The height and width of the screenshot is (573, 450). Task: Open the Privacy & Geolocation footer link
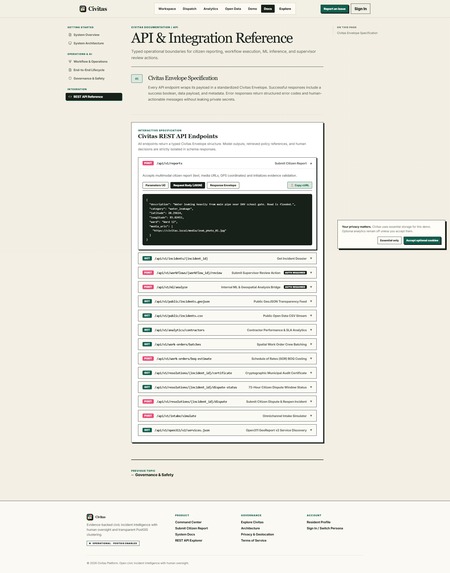coord(257,534)
